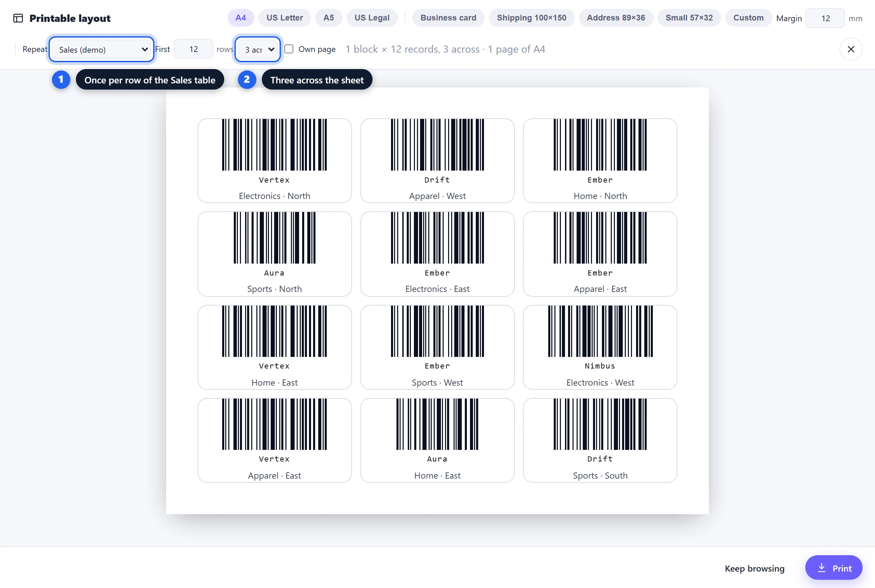Select the Shipping 100×150 label size
This screenshot has width=875, height=588.
[x=531, y=18]
